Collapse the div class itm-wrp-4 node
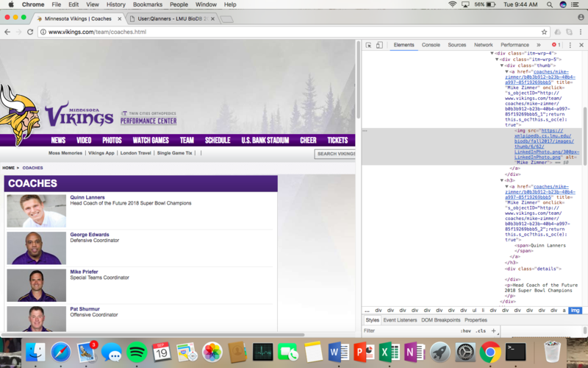Image resolution: width=588 pixels, height=368 pixels. pos(492,54)
